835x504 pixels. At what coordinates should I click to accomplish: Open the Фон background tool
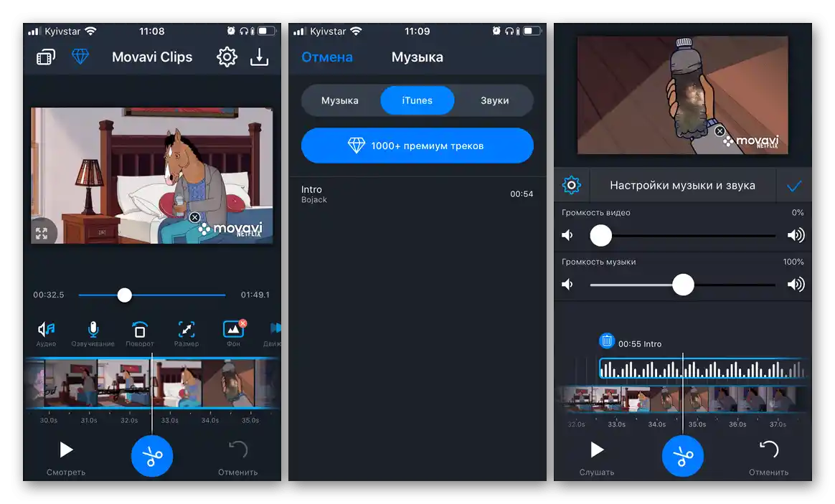[x=233, y=334]
